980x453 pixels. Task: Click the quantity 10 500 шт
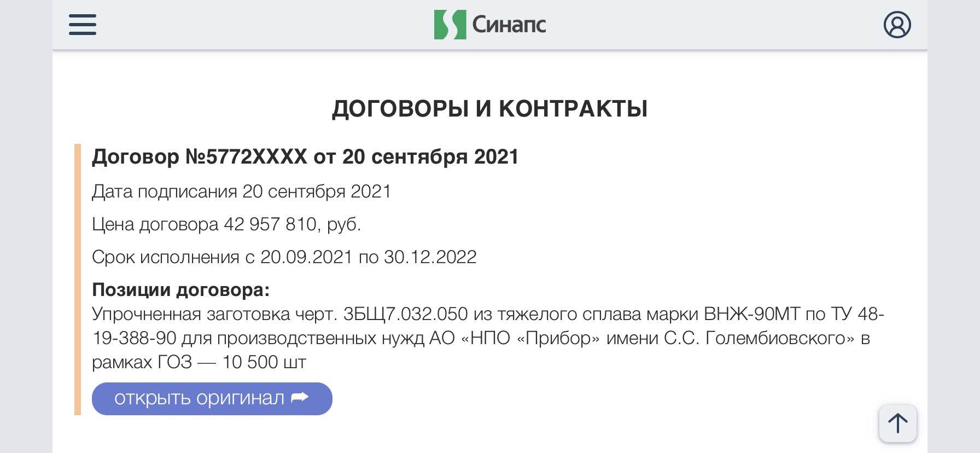pyautogui.click(x=264, y=362)
